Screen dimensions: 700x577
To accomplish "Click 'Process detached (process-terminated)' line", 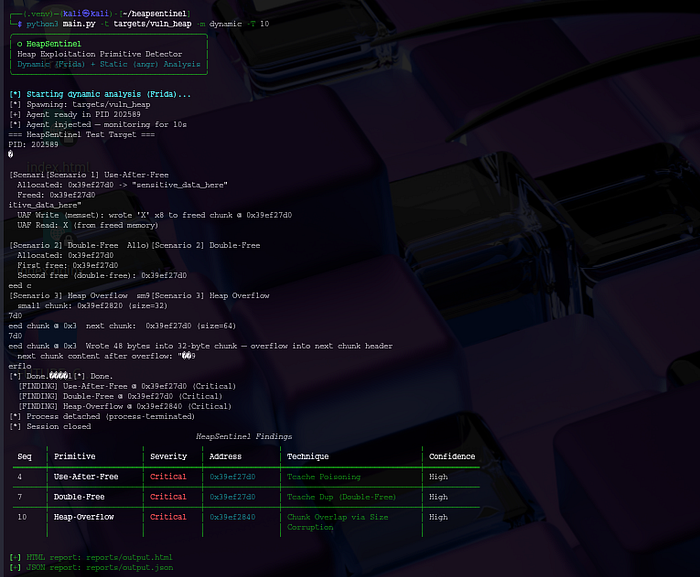I will coord(102,417).
